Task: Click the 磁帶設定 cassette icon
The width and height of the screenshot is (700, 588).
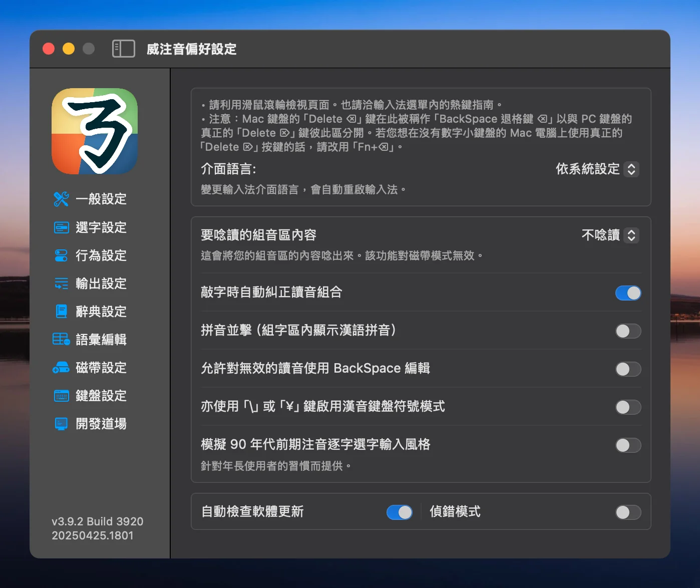Action: (x=61, y=368)
